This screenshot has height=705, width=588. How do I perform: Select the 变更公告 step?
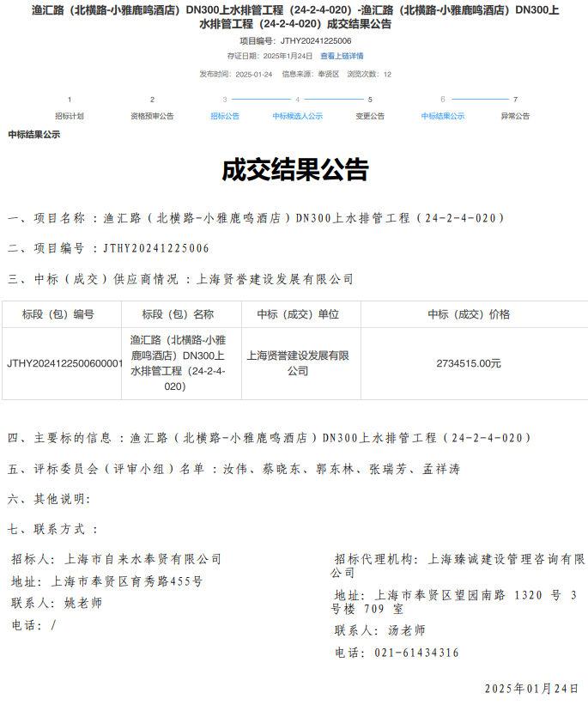coord(370,116)
